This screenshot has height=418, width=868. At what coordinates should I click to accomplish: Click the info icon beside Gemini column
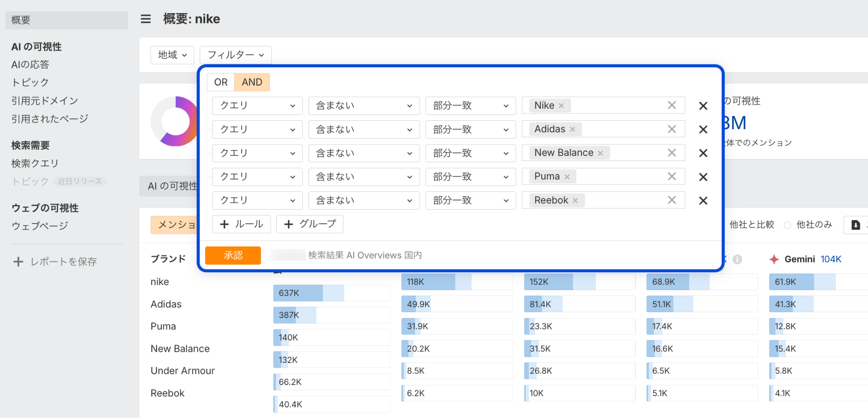(x=737, y=259)
